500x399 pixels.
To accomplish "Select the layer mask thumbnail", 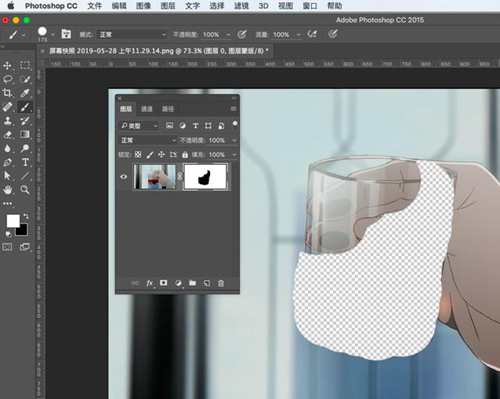I will [x=205, y=177].
